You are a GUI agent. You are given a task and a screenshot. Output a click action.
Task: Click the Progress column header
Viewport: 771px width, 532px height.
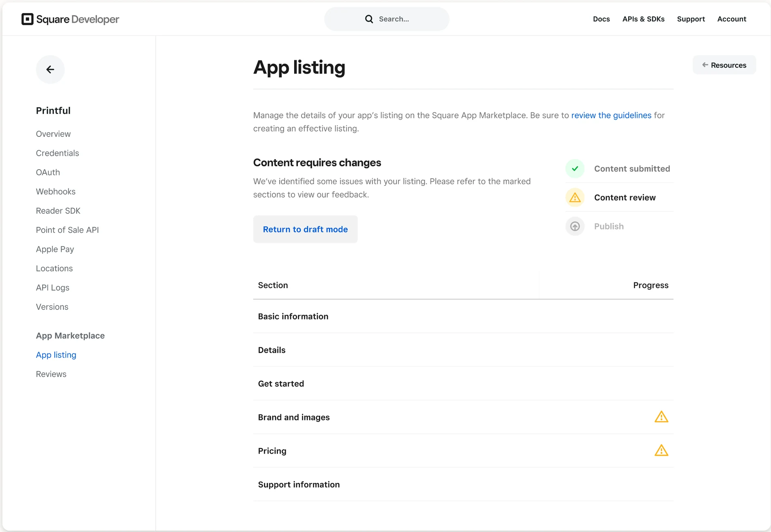[651, 285]
